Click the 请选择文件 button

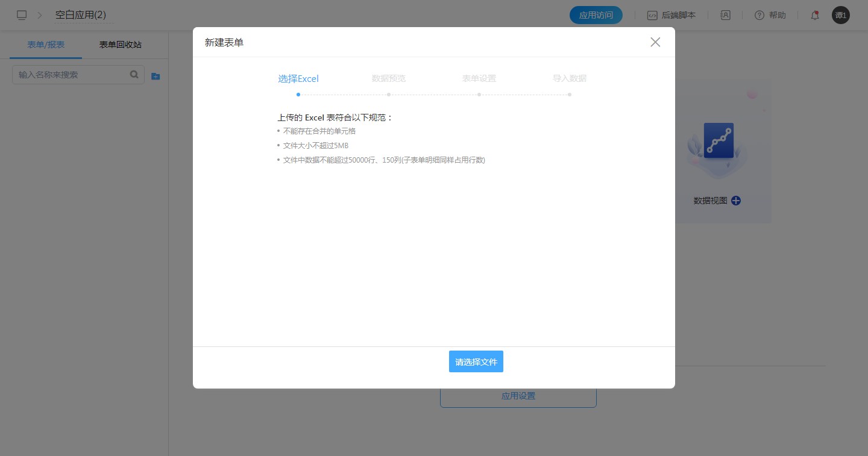pos(476,361)
